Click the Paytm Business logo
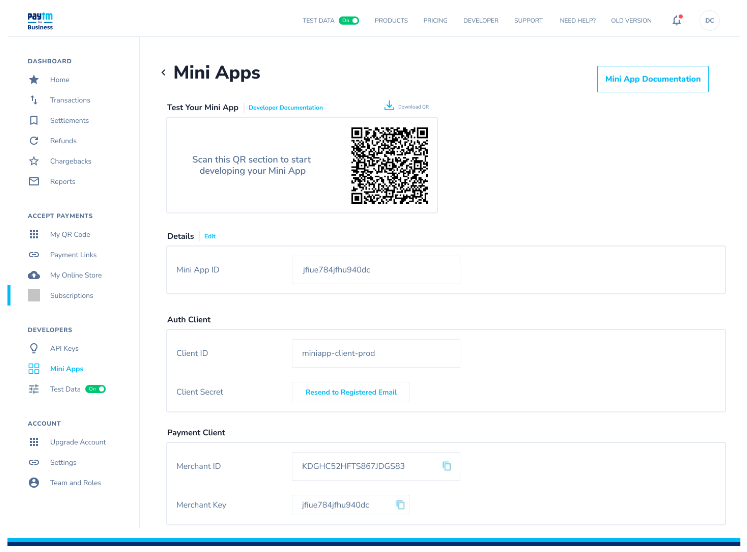The image size is (747, 552). pos(40,21)
